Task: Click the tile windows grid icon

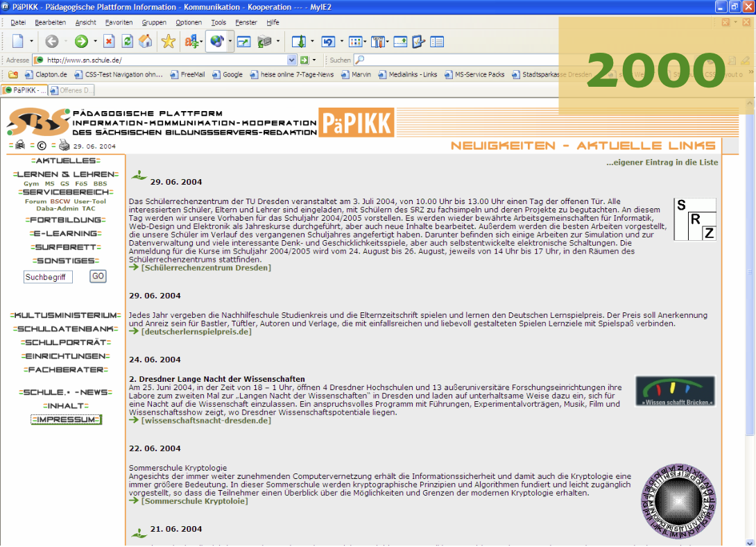Action: click(355, 42)
